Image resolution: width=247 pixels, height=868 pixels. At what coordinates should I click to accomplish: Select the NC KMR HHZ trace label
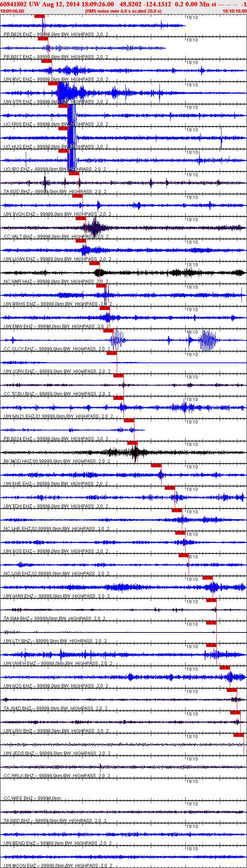click(56, 282)
